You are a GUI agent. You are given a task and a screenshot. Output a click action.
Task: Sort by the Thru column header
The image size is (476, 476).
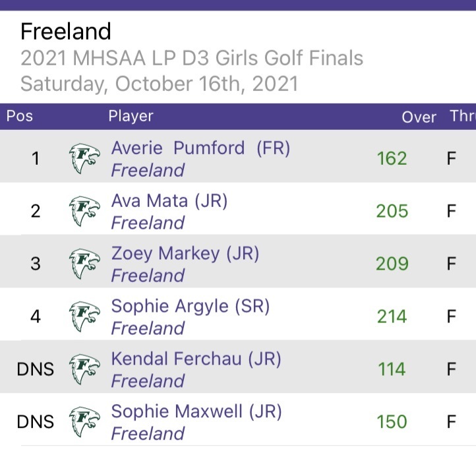[463, 116]
